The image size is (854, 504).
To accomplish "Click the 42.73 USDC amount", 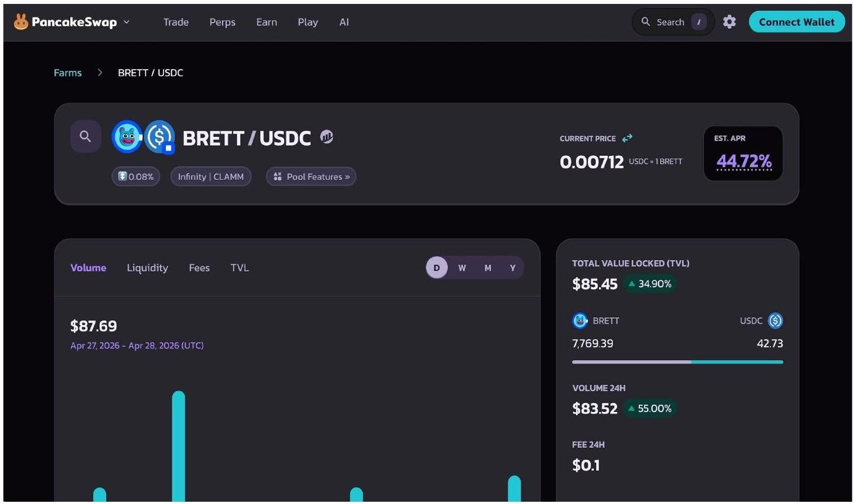I will 770,343.
